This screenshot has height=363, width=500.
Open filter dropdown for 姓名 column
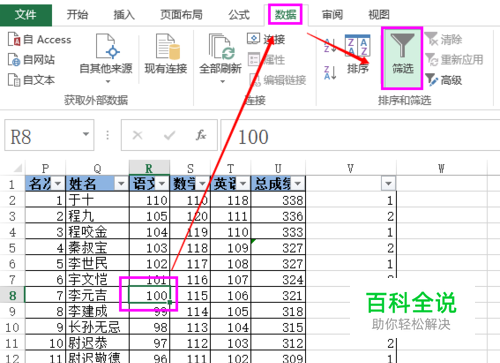(x=121, y=183)
